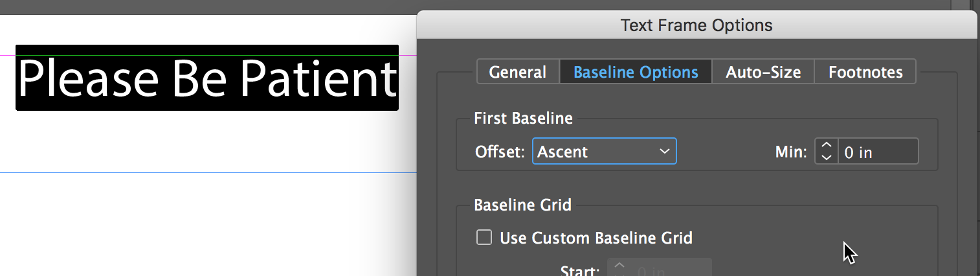This screenshot has height=276, width=980.
Task: Click the First Baseline section heading
Action: tap(523, 118)
